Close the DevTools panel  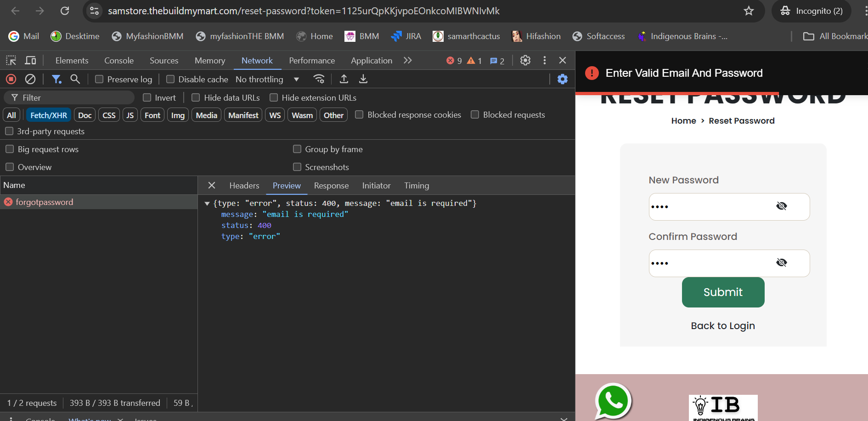click(563, 60)
